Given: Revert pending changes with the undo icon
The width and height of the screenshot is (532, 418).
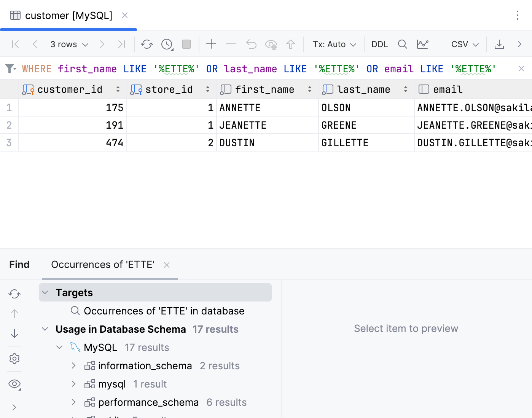Looking at the screenshot, I should point(251,44).
